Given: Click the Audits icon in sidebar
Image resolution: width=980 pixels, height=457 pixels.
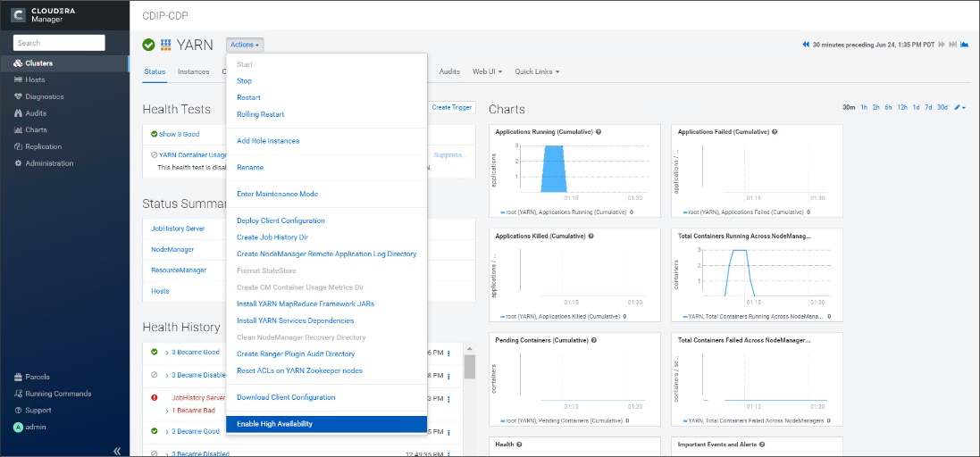Looking at the screenshot, I should pyautogui.click(x=18, y=113).
